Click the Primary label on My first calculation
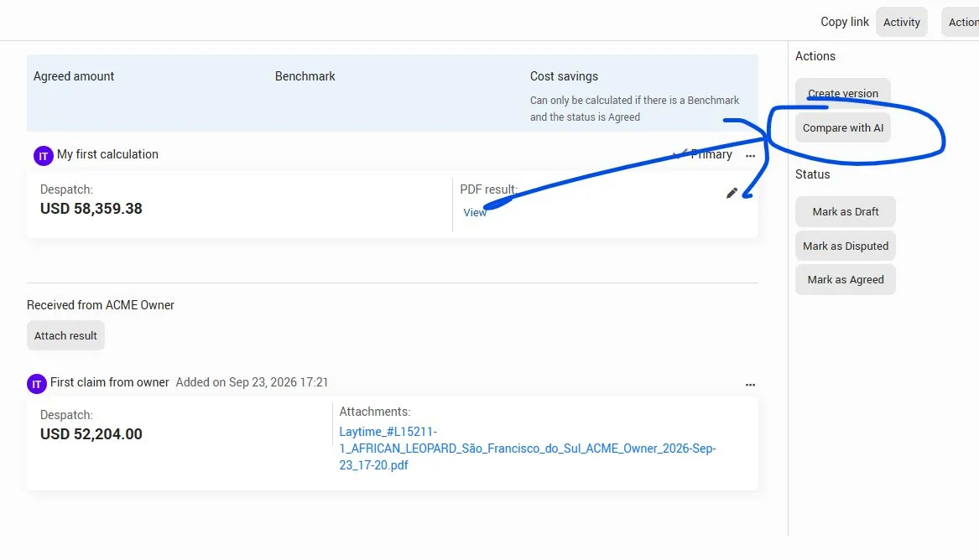 coord(711,154)
